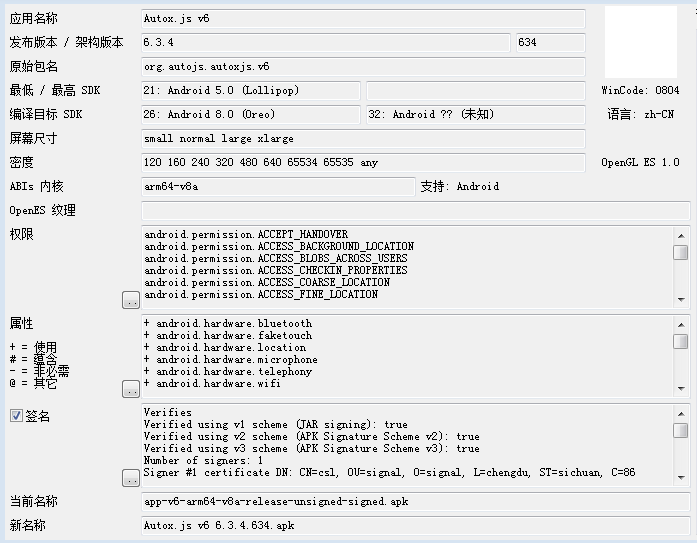Click down arrow of hardware features scrollbar

point(681,388)
